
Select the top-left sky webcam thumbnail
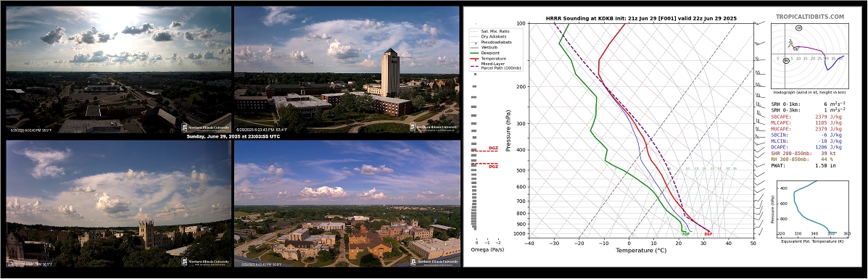pyautogui.click(x=118, y=69)
